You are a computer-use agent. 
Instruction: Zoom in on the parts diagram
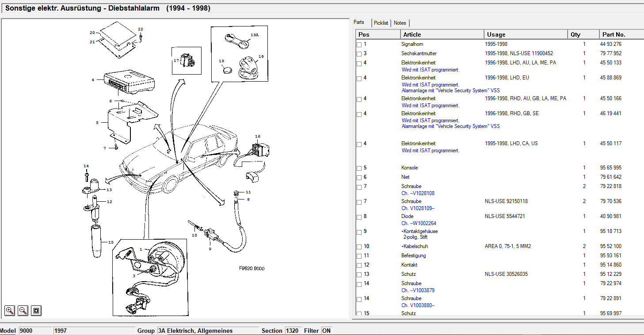tap(10, 311)
